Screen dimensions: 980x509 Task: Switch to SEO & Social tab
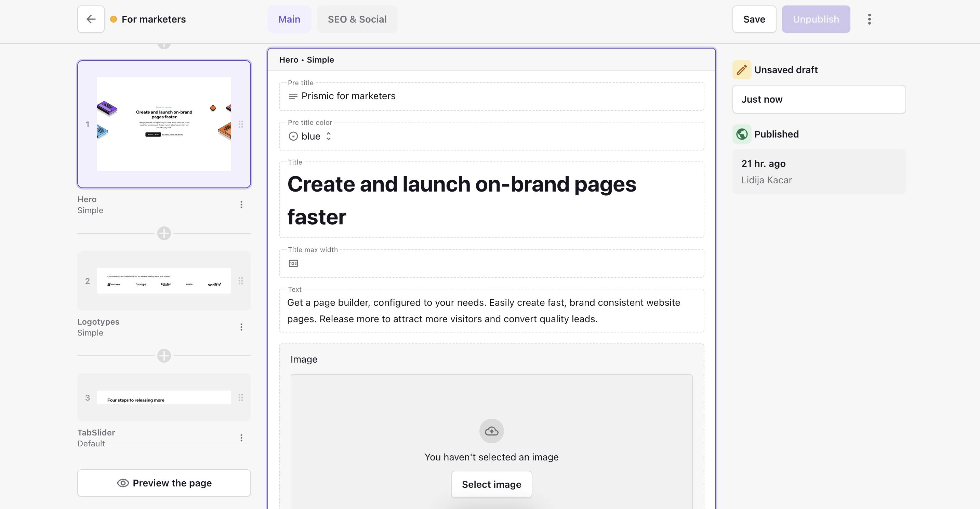357,19
